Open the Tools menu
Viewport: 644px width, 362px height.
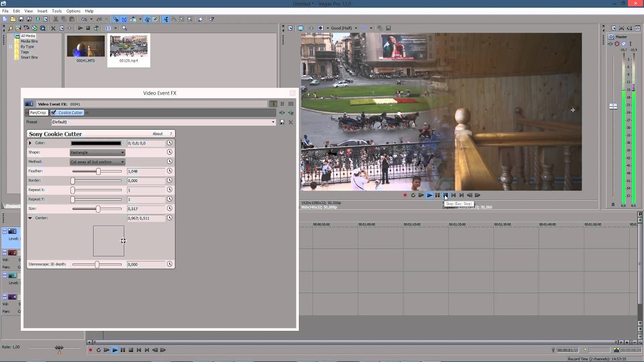tap(57, 11)
